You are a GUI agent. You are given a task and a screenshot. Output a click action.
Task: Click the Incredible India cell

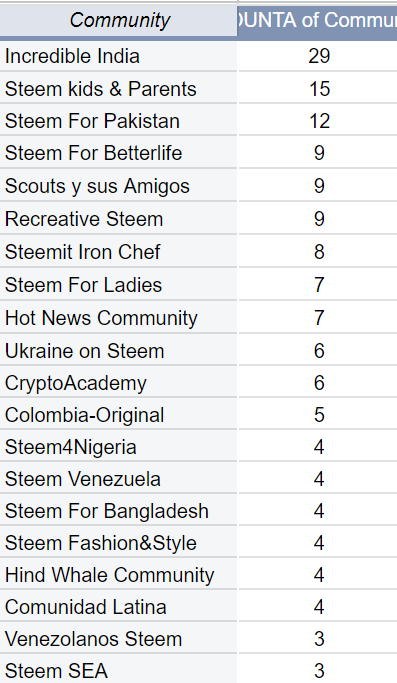click(x=119, y=56)
